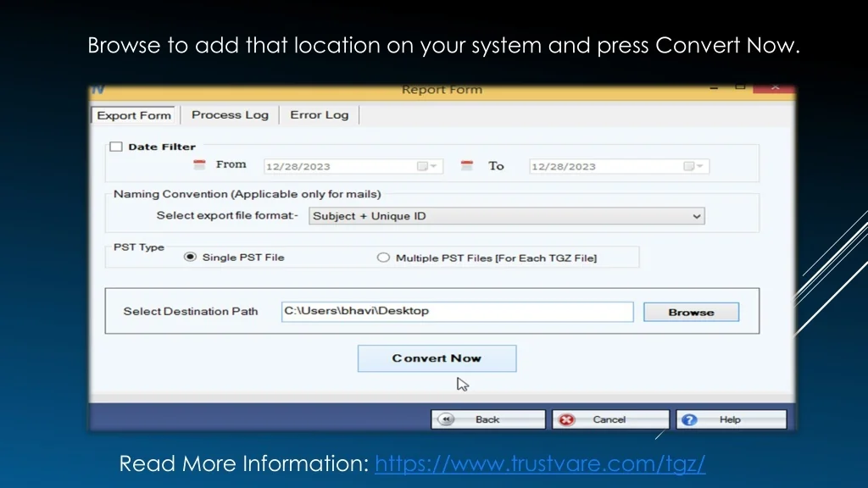Click the destination path text field
The height and width of the screenshot is (488, 868).
click(457, 311)
